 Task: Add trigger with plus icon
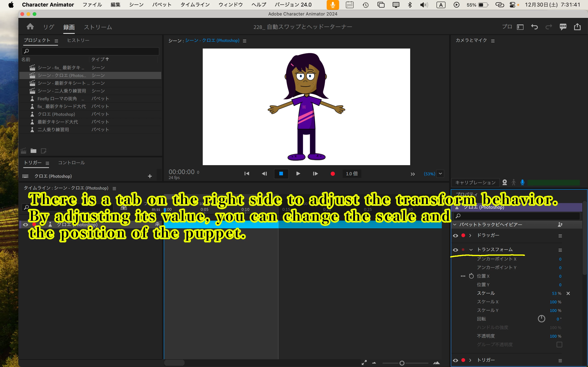(x=150, y=176)
